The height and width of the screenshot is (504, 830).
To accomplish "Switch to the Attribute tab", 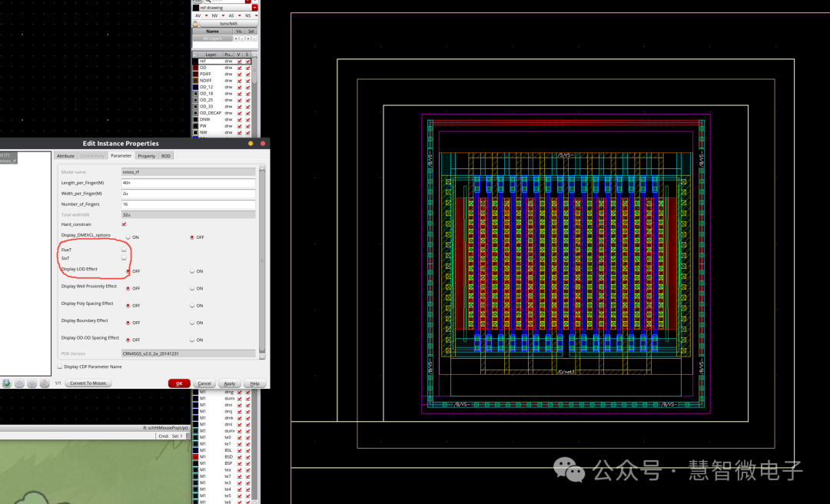I will (65, 156).
